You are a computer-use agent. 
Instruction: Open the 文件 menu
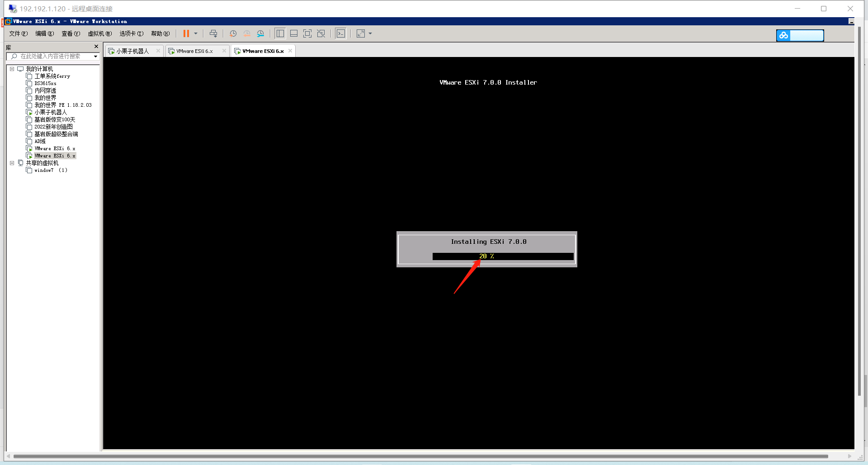[19, 33]
